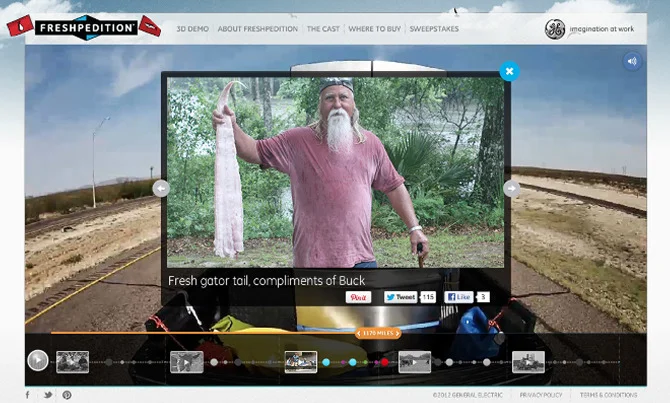Open the TERMS & CONDITIONS link
This screenshot has height=403, width=670.
pyautogui.click(x=608, y=395)
